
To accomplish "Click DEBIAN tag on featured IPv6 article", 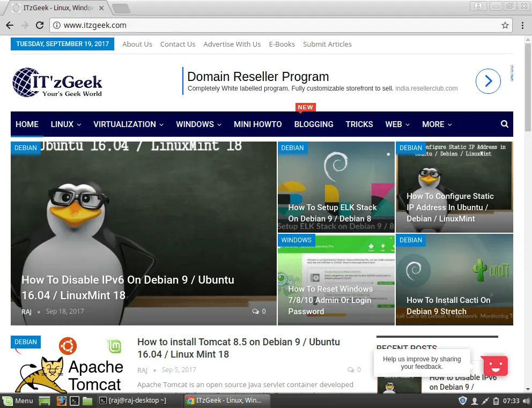I will [26, 148].
